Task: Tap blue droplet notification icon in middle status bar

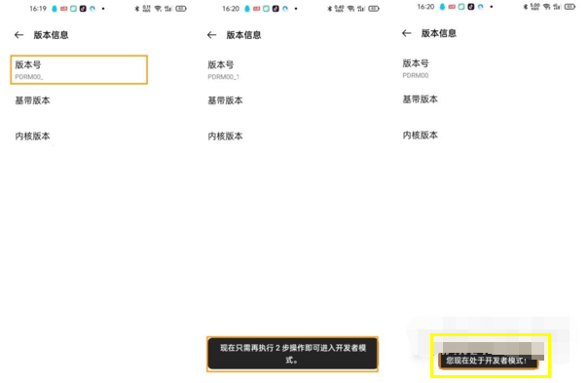Action: 247,9
